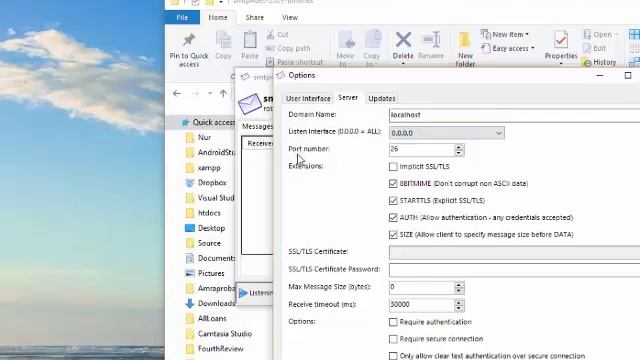Screen dimensions: 640x360
Task: Click the smtp4dev envelope icon
Action: pos(250,104)
